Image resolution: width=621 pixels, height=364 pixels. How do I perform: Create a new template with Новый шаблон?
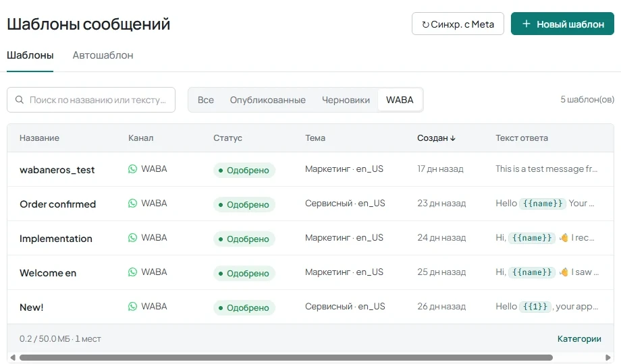(x=562, y=24)
